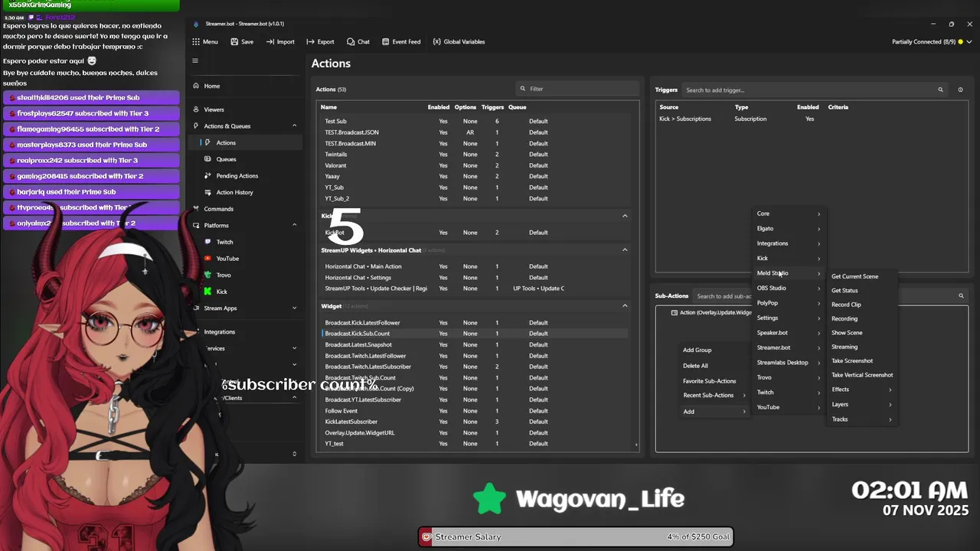Click the Actions sidebar item icon
This screenshot has width=980, height=551.
point(207,142)
